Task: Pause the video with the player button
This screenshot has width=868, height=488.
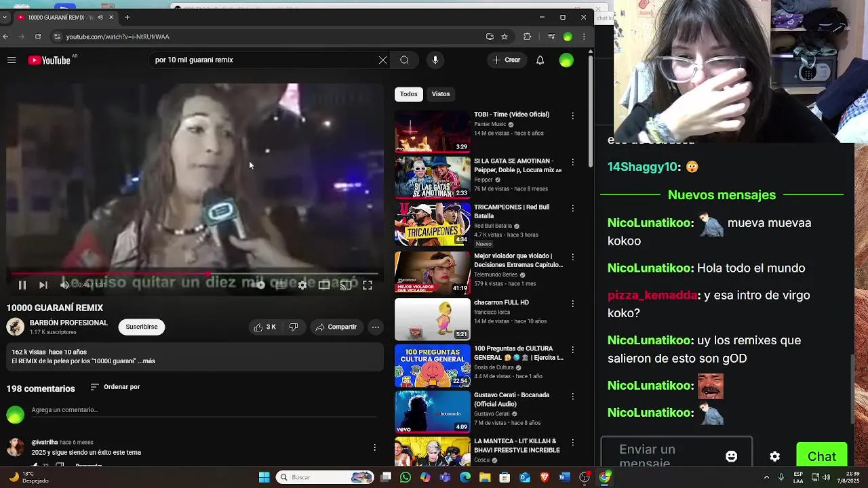Action: tap(22, 285)
